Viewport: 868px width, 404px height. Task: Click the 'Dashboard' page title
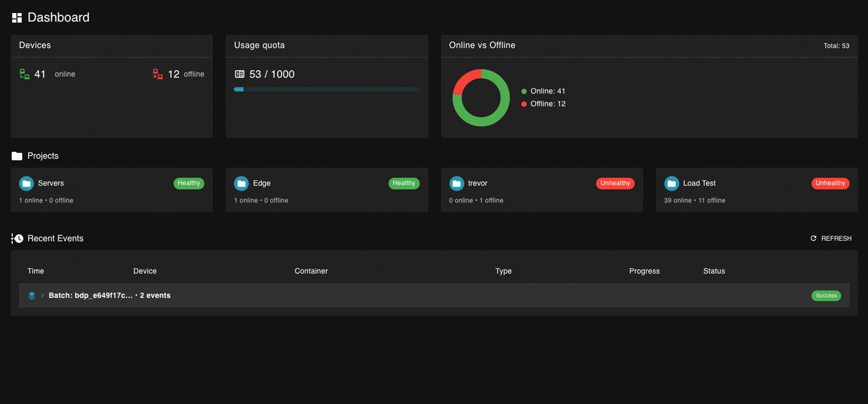pos(59,18)
